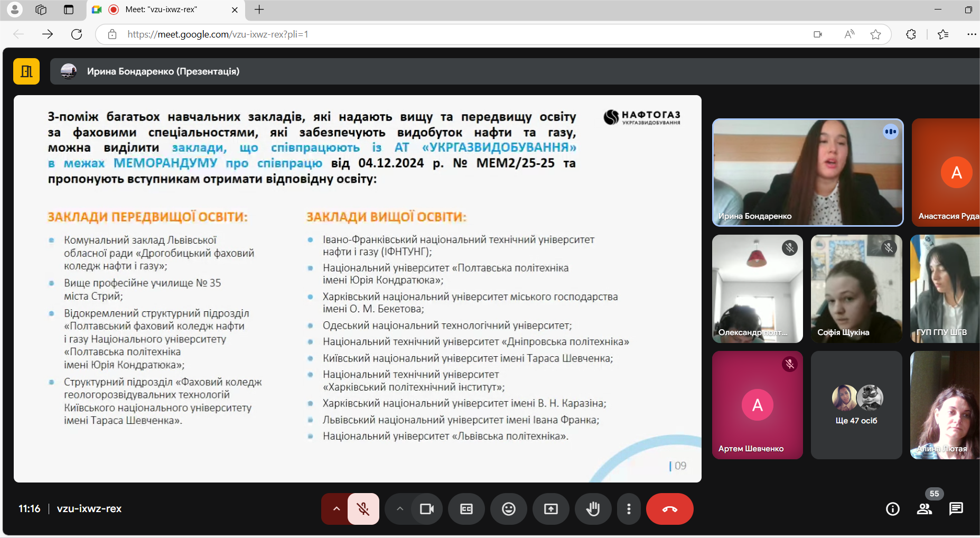
Task: Turn on captions
Action: coord(466,509)
